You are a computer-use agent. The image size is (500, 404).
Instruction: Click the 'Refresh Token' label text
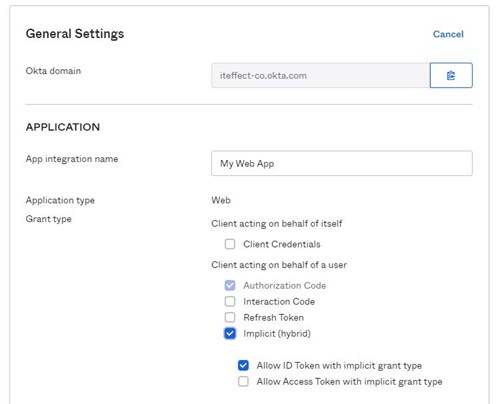(274, 317)
